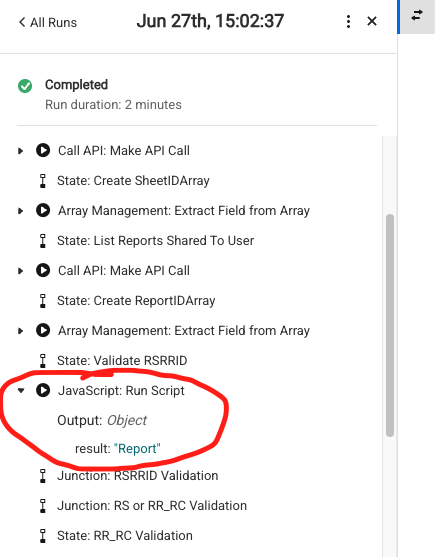Click the play icon beside JavaScript: Run Script

tap(43, 390)
